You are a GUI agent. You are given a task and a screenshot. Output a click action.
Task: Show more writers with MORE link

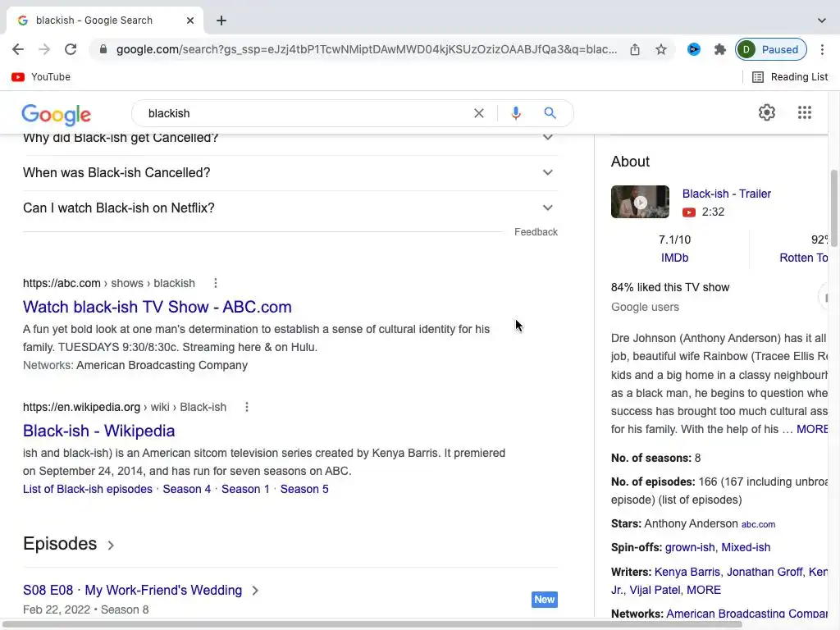703,591
